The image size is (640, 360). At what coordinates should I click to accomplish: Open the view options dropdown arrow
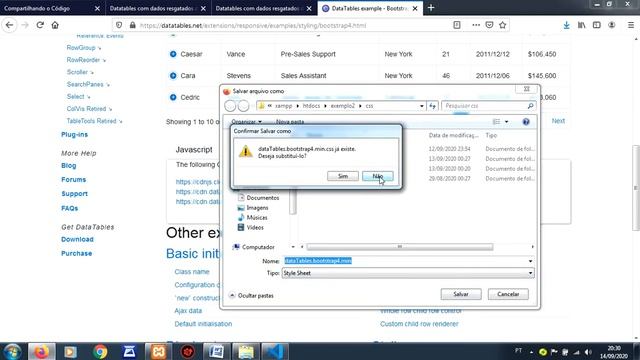[x=507, y=122]
